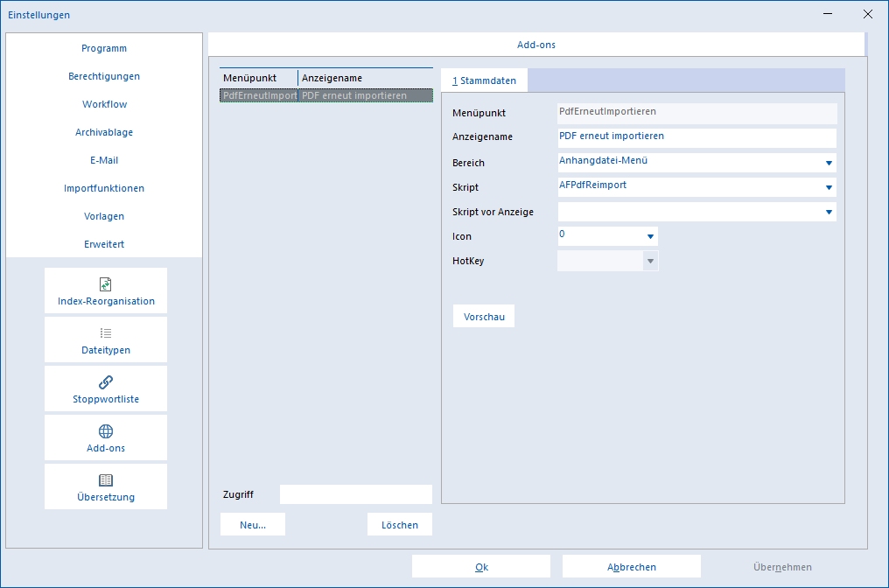Expand the Bereich dropdown arrow
Screen dimensions: 889x588
(829, 163)
